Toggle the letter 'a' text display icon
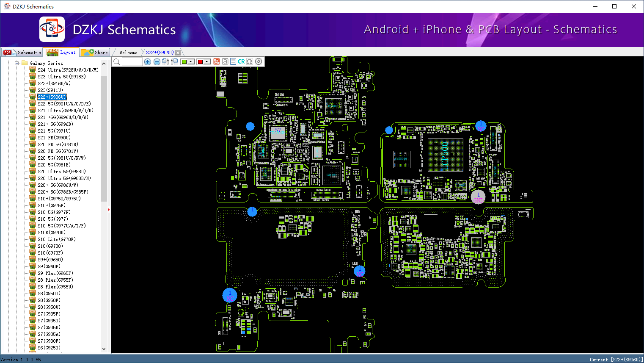The height and width of the screenshot is (363, 644). click(225, 61)
